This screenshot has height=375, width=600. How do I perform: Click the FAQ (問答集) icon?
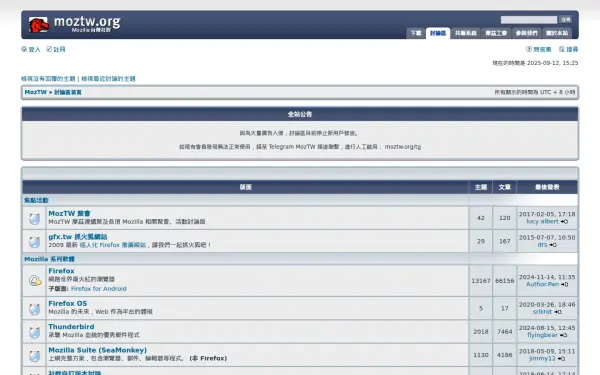[x=529, y=49]
